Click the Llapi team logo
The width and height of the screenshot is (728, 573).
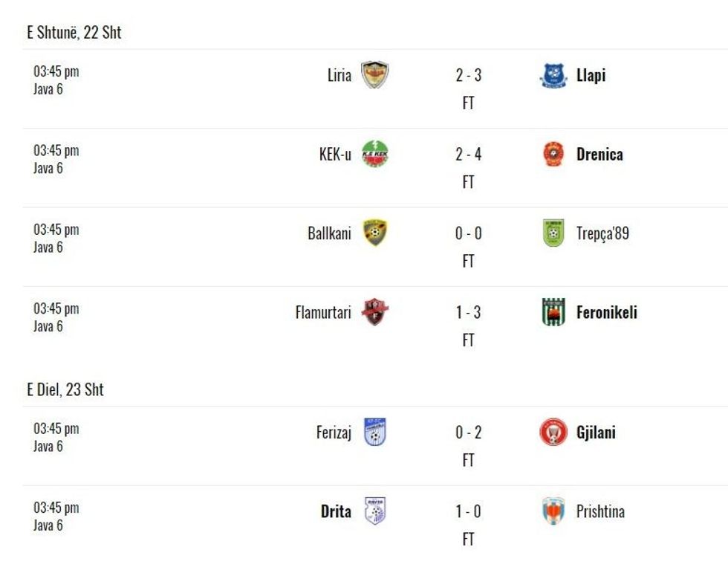click(553, 75)
